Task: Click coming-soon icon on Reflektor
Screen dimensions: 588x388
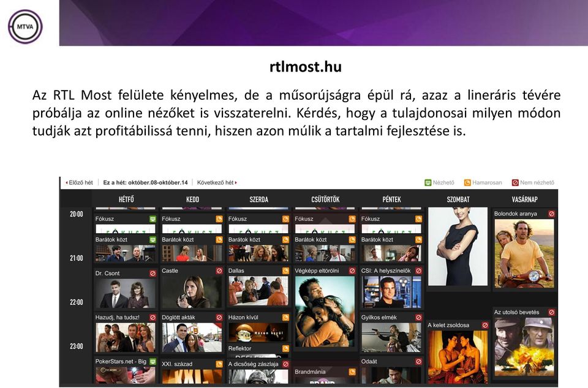Action: (285, 348)
